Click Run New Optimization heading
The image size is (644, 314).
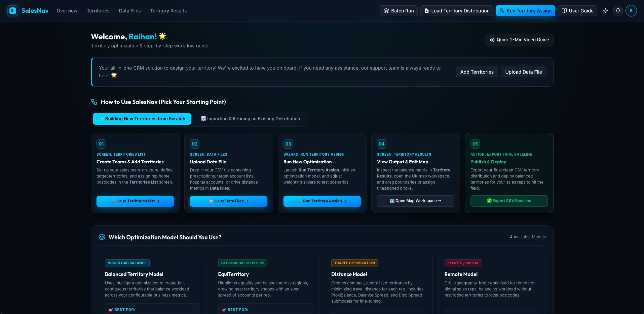(308, 162)
